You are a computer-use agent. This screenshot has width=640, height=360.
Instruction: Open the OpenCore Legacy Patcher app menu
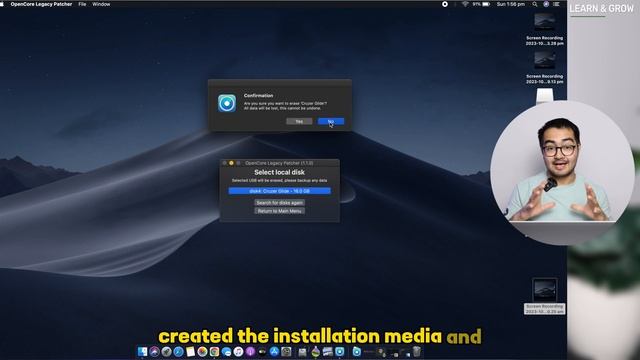coord(41,4)
